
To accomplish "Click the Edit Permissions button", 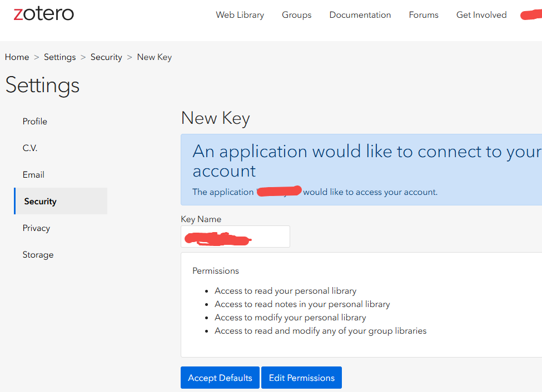I will (301, 378).
